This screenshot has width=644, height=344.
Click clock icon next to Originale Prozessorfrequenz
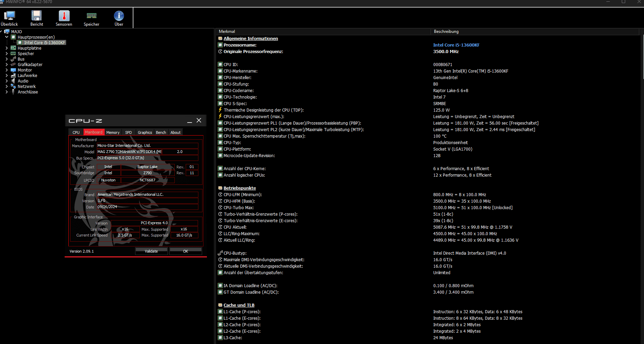pyautogui.click(x=220, y=51)
